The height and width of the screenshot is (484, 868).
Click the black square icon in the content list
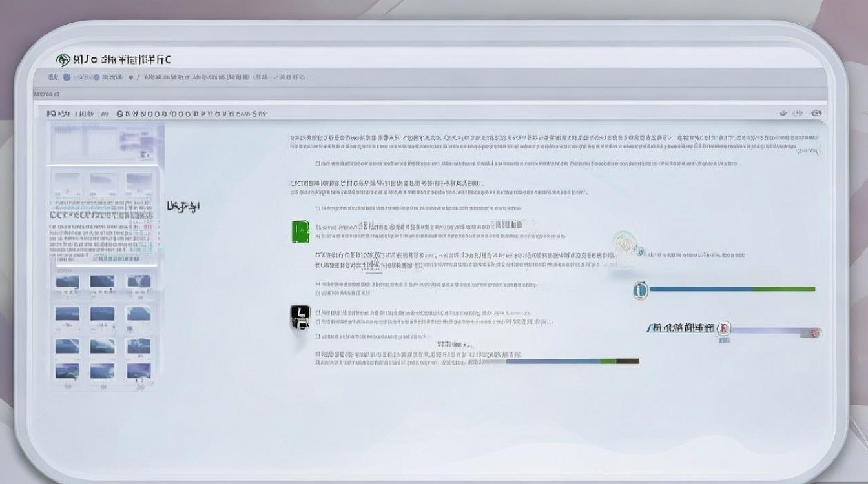click(300, 316)
